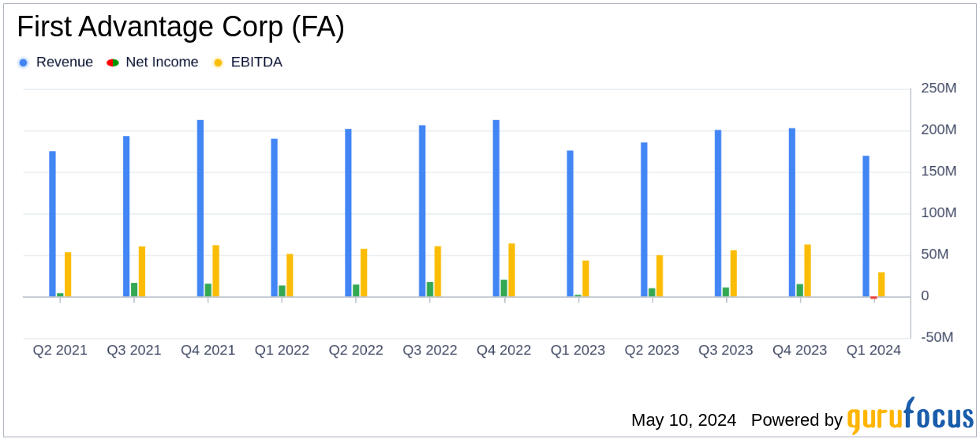Click the Q4 2022 axis label
The image size is (980, 440).
point(504,350)
